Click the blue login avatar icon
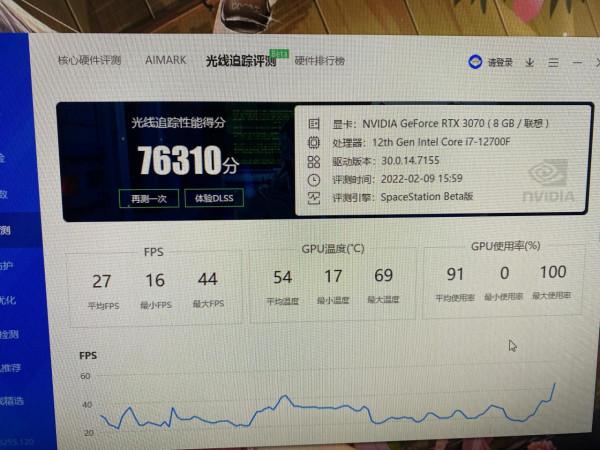The height and width of the screenshot is (450, 600). 475,62
